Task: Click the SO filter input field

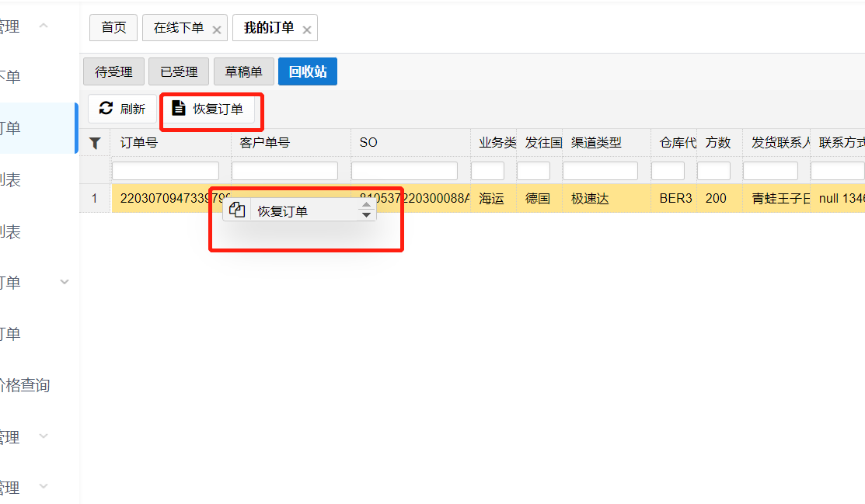Action: 404,171
